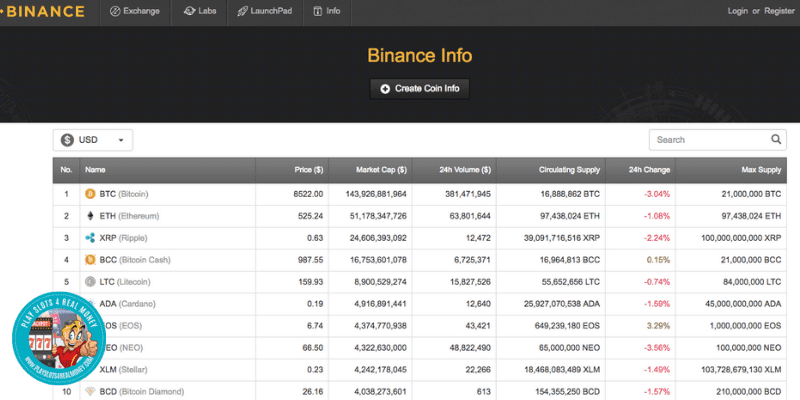800x400 pixels.
Task: Open the BCC (Bitcoin Cash) row name
Action: pyautogui.click(x=135, y=260)
